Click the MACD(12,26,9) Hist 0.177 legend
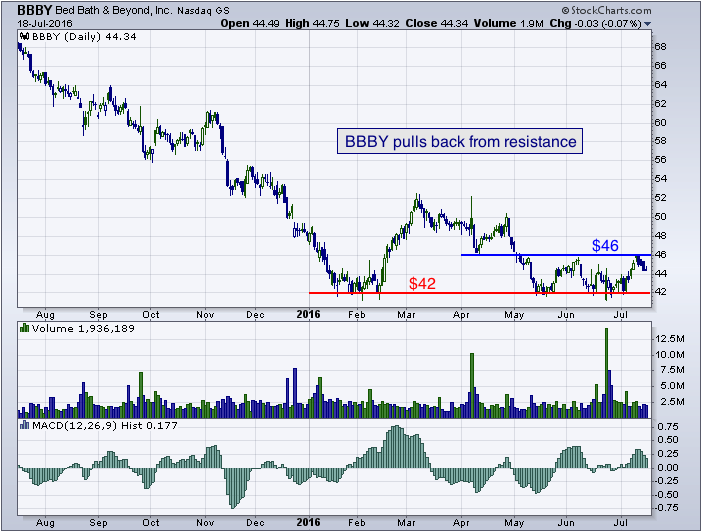This screenshot has height=532, width=702. tap(105, 425)
